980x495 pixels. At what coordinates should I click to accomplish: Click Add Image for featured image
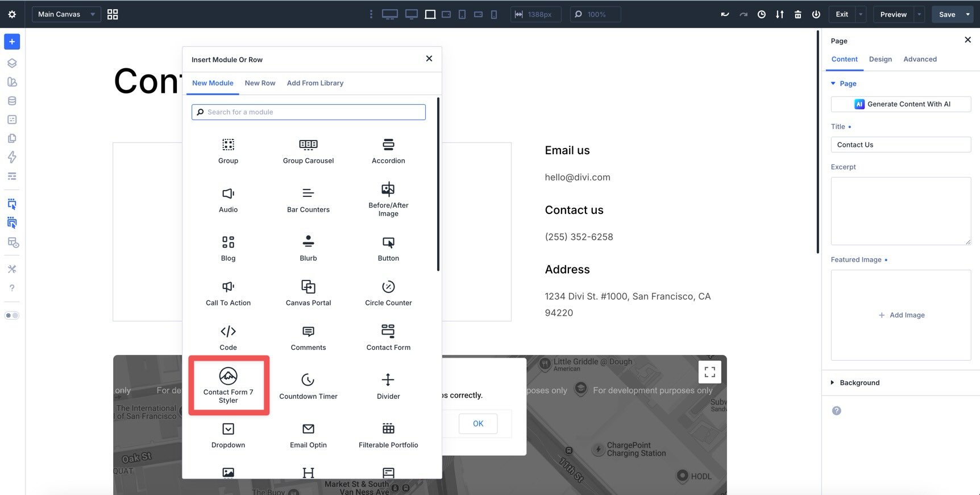[x=901, y=315]
